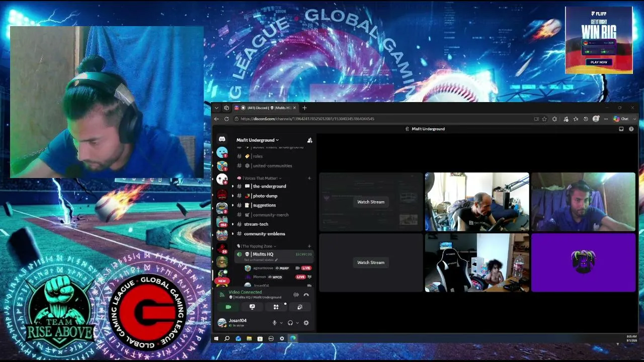The height and width of the screenshot is (362, 644).
Task: Add channel to The Yapping Zone
Action: coord(309,246)
